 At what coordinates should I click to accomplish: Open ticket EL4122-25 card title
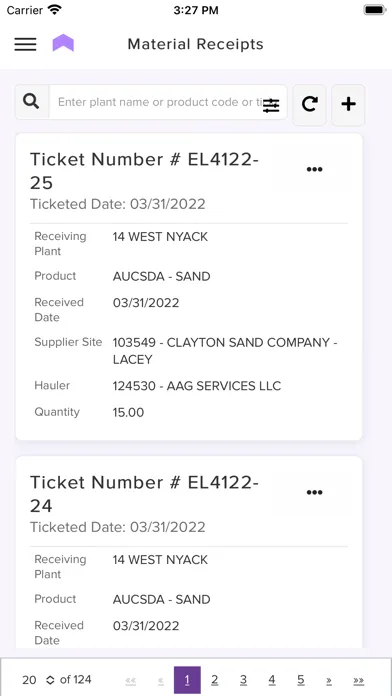pyautogui.click(x=144, y=171)
